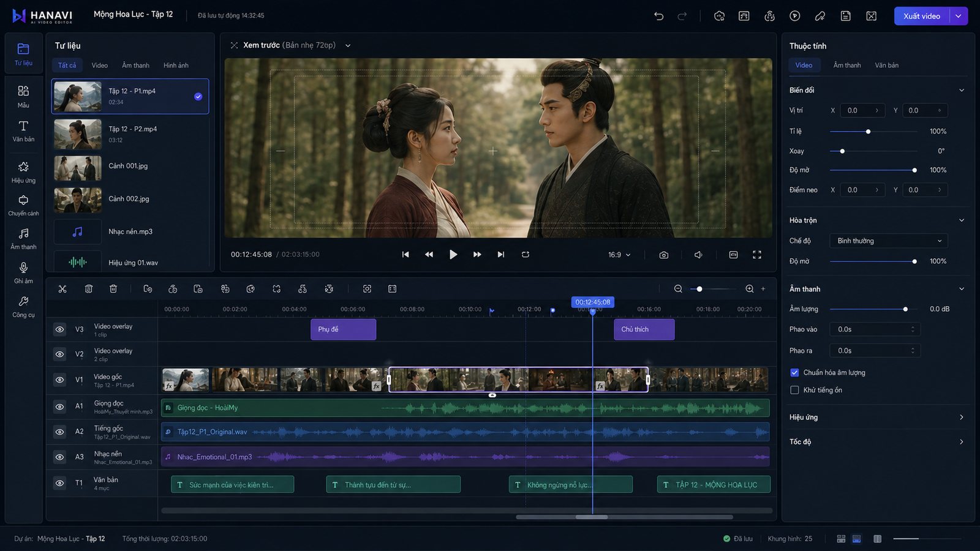Toggle visibility of A3 Nhạc nền track

tap(59, 457)
